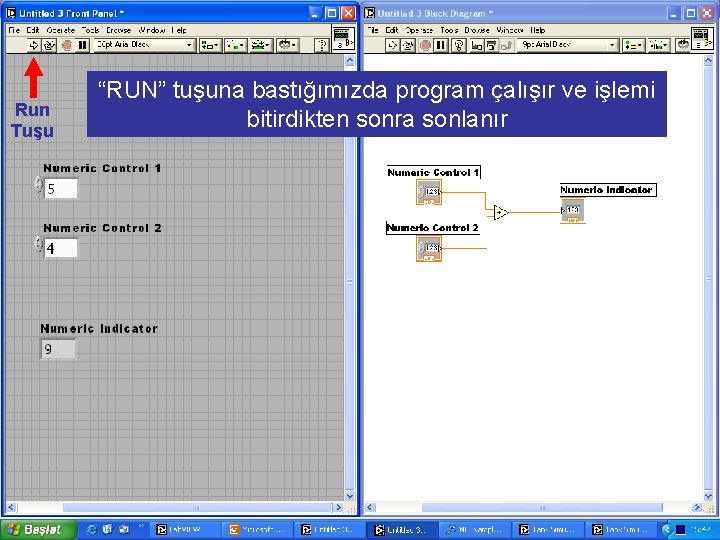Open the Tools menu in Front Panel

click(x=90, y=30)
